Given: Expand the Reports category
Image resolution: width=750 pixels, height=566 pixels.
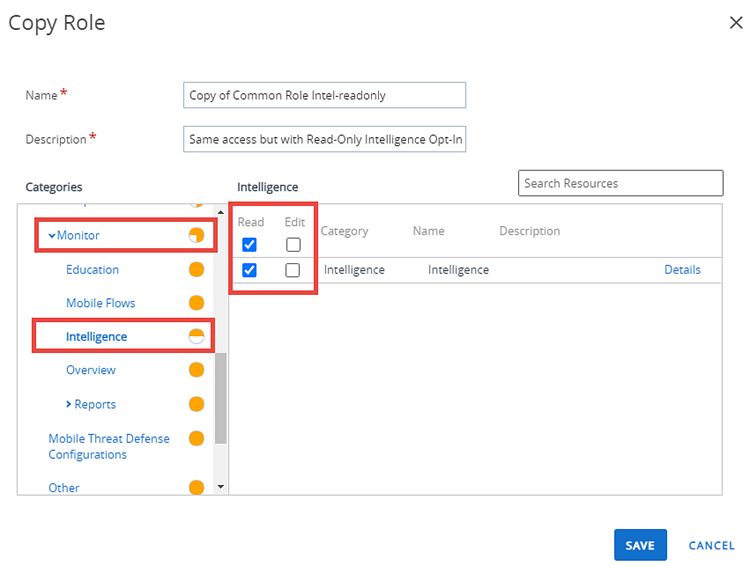Looking at the screenshot, I should pyautogui.click(x=68, y=404).
